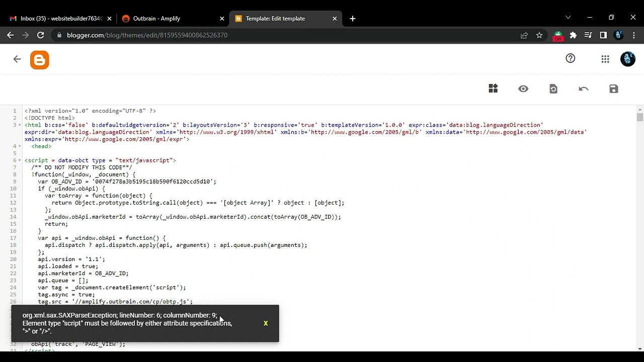
Task: Click the tag.async = true line
Action: [x=66, y=295]
